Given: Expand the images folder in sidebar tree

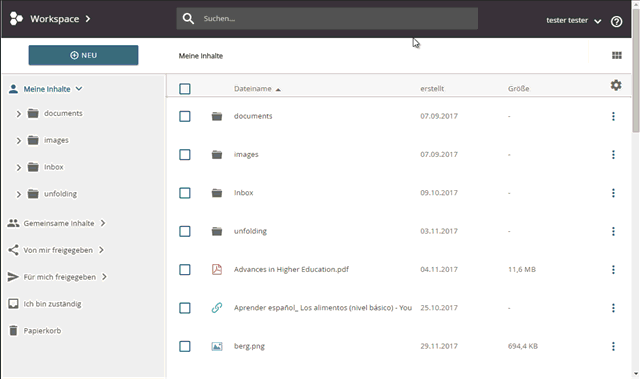Looking at the screenshot, I should click(x=18, y=141).
